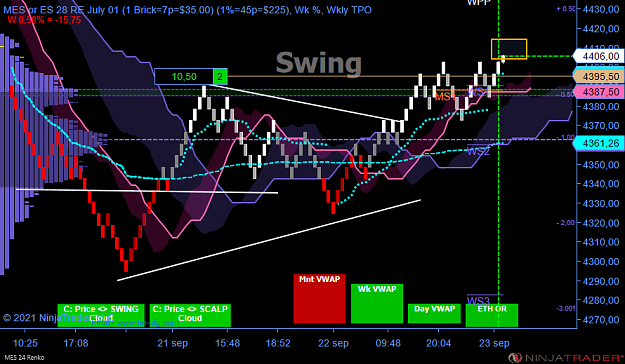Click the 4430,00 price axis label
The width and height of the screenshot is (625, 364).
point(601,9)
